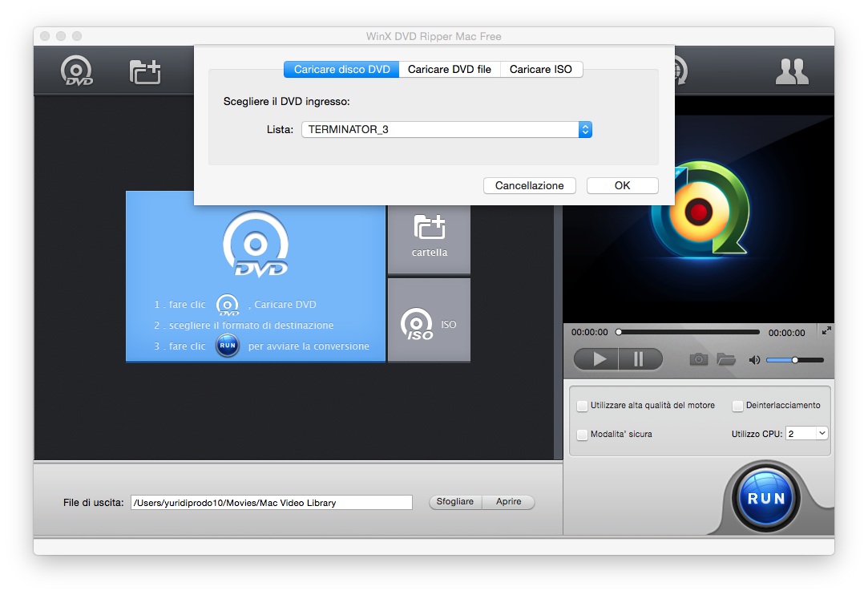Click the blue RUN button
868x595 pixels.
pos(766,498)
